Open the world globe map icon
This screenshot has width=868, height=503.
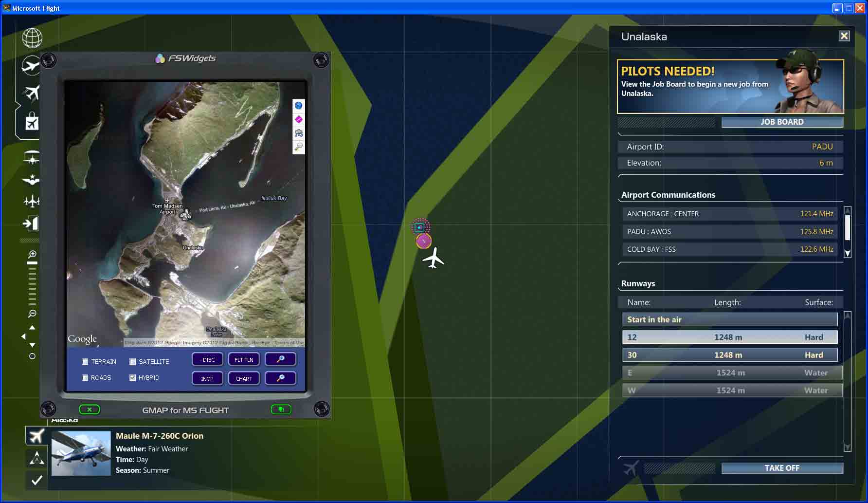32,38
